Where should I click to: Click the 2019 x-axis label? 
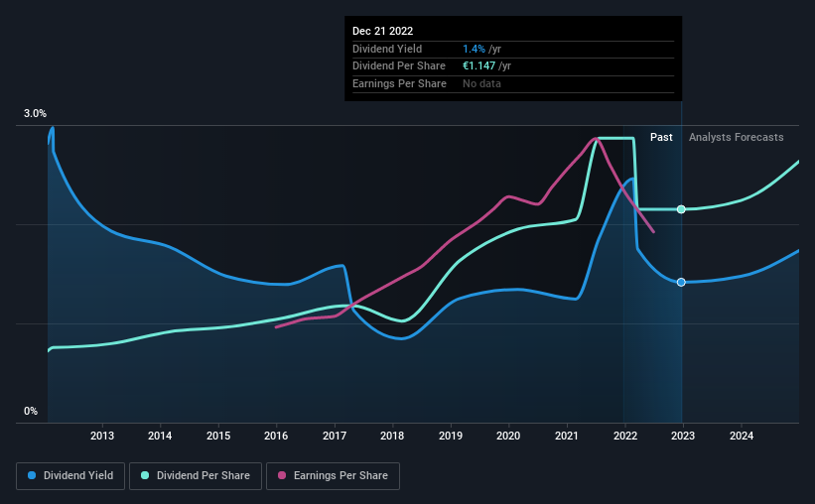point(450,436)
